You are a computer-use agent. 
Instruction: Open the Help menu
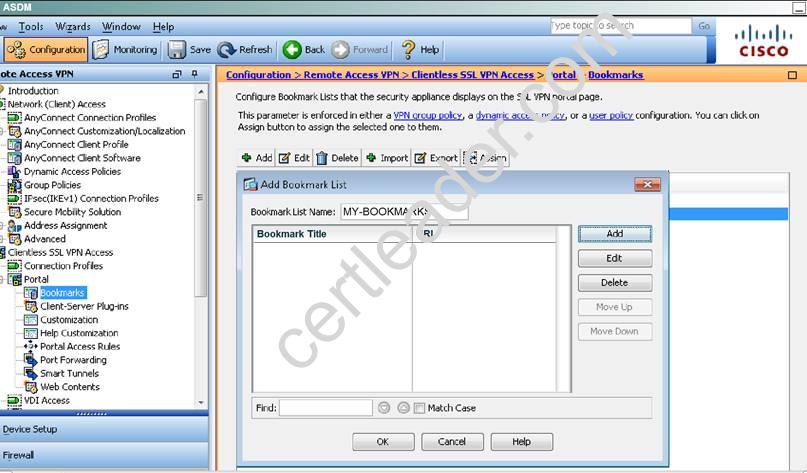163,27
